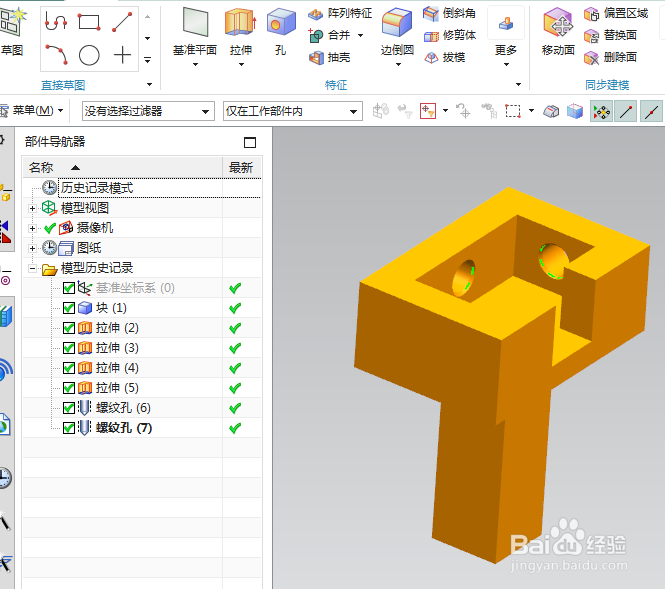Screen dimensions: 665x589
Task: Uncheck the 拉伸 (4) feature checkbox
Action: 69,368
